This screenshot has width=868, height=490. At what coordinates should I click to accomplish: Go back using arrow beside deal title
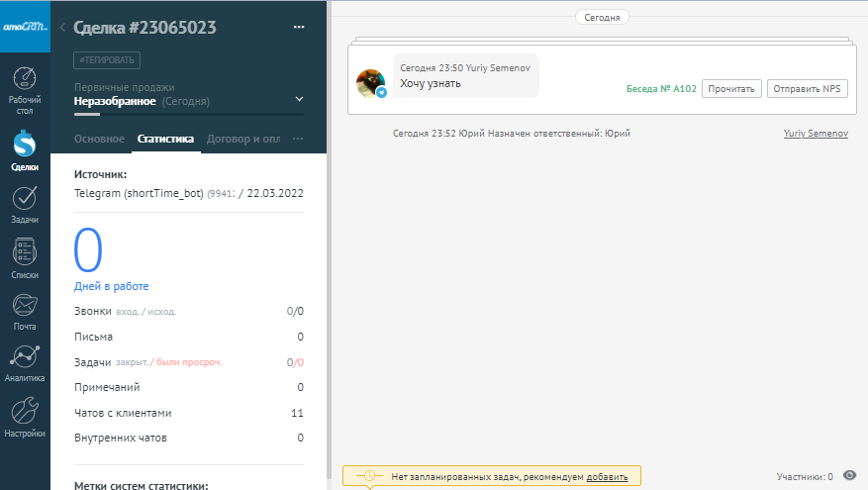63,28
